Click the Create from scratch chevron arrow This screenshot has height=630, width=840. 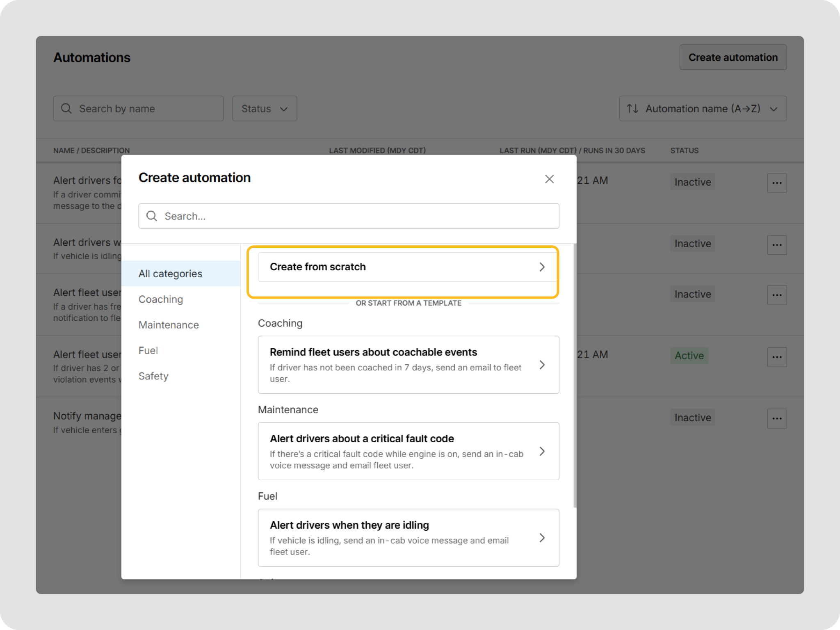pos(542,267)
